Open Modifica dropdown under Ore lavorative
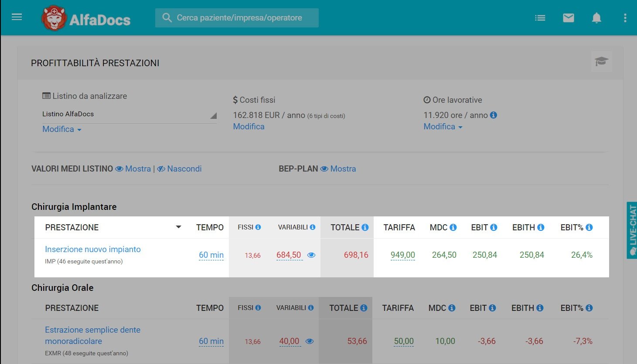 443,127
